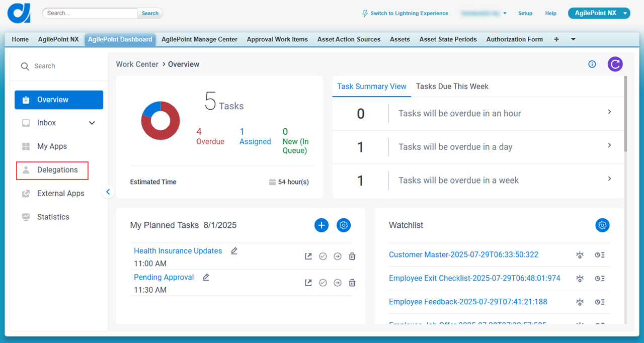Click Switch to Lightning Experience link

pos(410,14)
